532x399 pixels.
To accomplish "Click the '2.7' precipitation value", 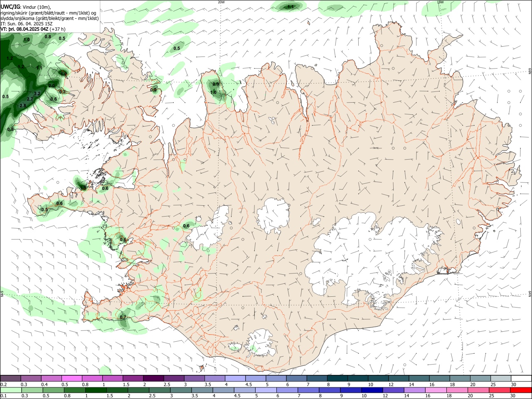I will click(30, 99).
